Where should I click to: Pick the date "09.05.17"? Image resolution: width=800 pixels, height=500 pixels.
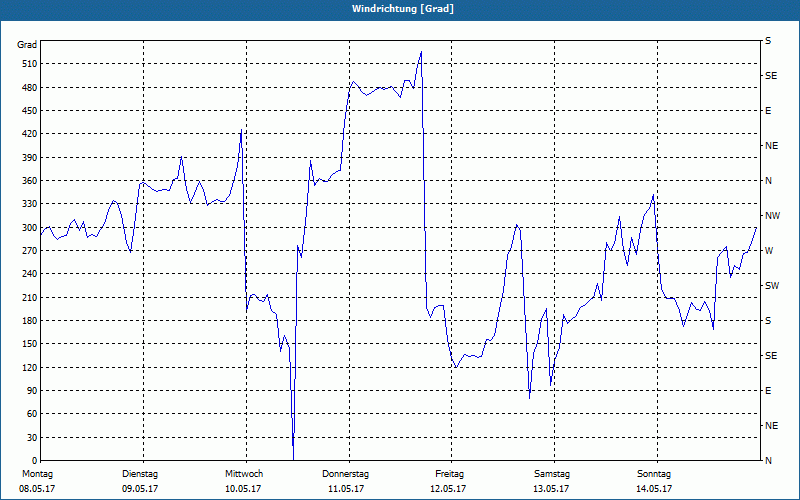tap(140, 489)
